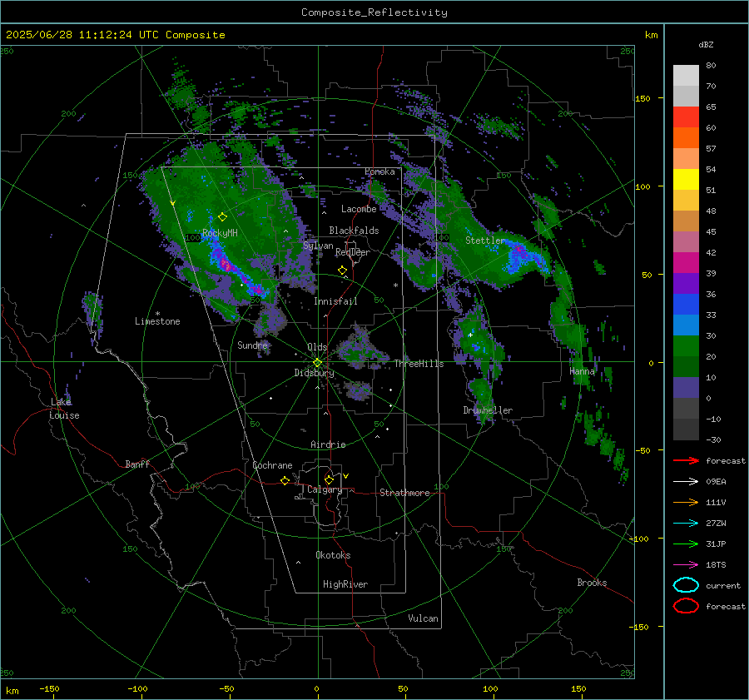Click the 09EA legend label

point(716,482)
